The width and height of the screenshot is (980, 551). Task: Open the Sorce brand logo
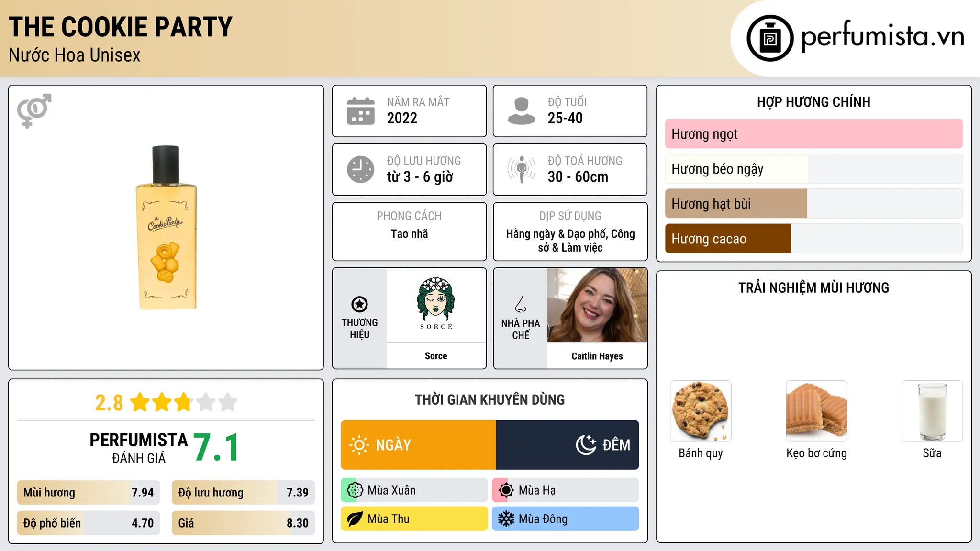pyautogui.click(x=436, y=304)
